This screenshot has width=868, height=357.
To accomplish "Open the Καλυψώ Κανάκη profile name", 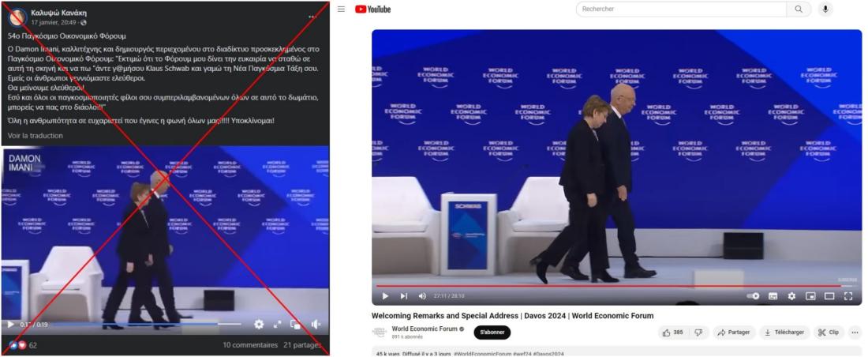I will tap(59, 13).
